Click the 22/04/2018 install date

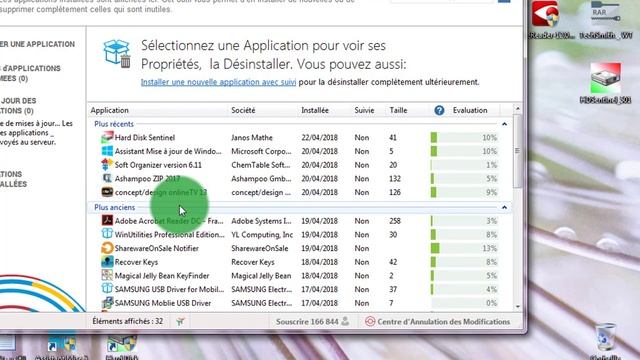pos(320,138)
